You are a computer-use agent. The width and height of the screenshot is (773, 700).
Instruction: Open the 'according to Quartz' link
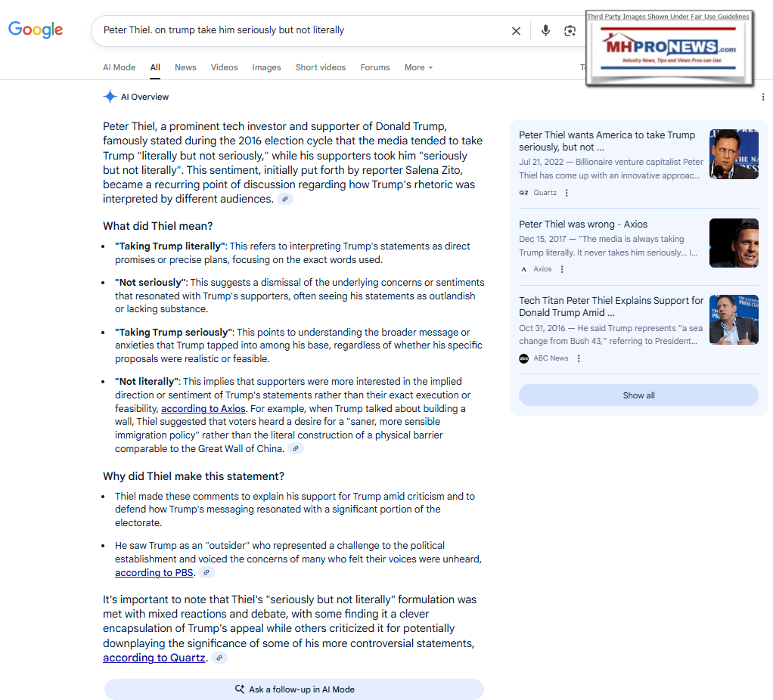tap(154, 658)
